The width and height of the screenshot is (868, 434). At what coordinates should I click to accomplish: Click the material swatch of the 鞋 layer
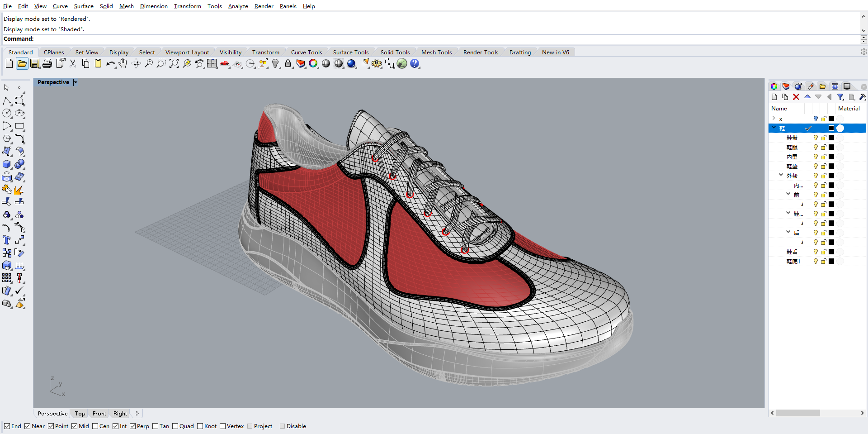[x=840, y=128]
